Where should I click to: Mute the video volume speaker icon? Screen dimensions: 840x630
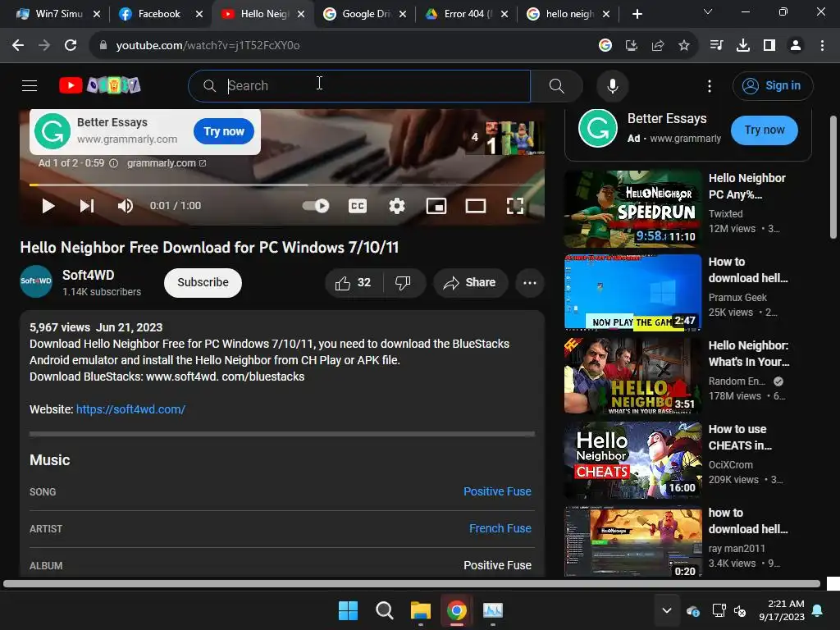click(x=126, y=206)
